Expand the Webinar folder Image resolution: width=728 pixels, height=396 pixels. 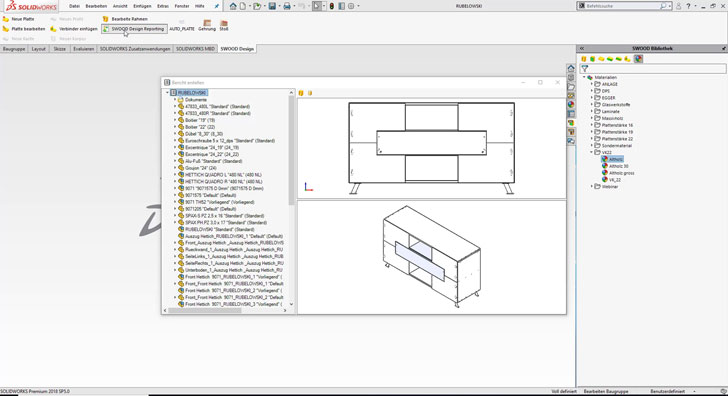click(x=592, y=186)
